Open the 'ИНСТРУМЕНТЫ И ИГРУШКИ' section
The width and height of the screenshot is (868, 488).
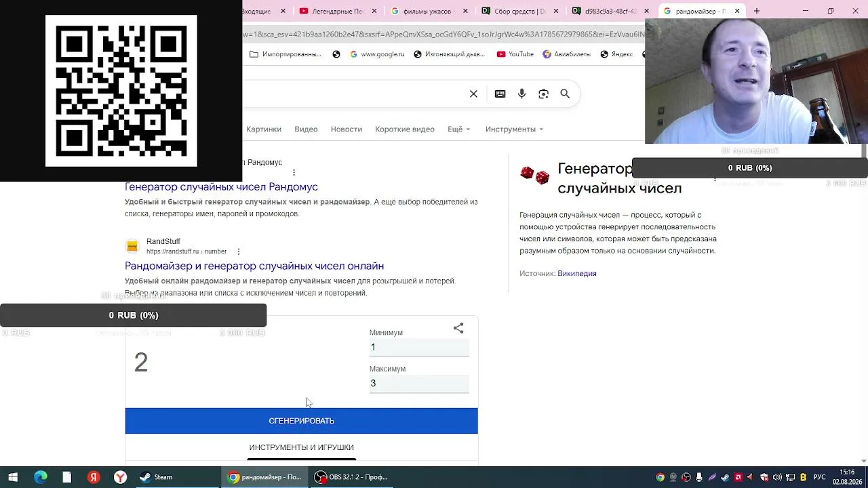[x=302, y=447]
